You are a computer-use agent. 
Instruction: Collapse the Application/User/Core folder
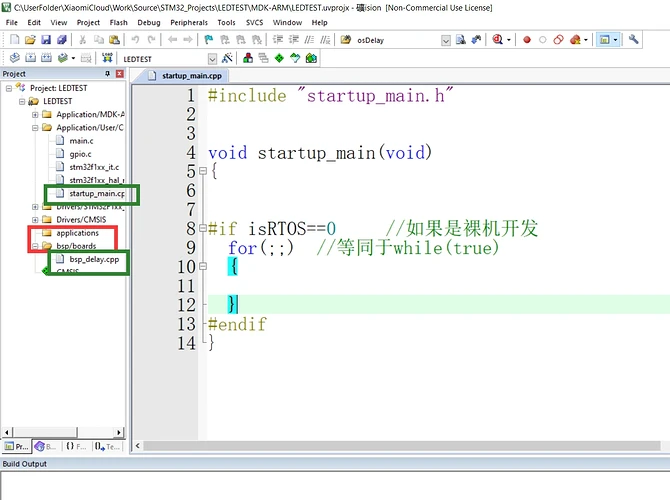pyautogui.click(x=35, y=128)
